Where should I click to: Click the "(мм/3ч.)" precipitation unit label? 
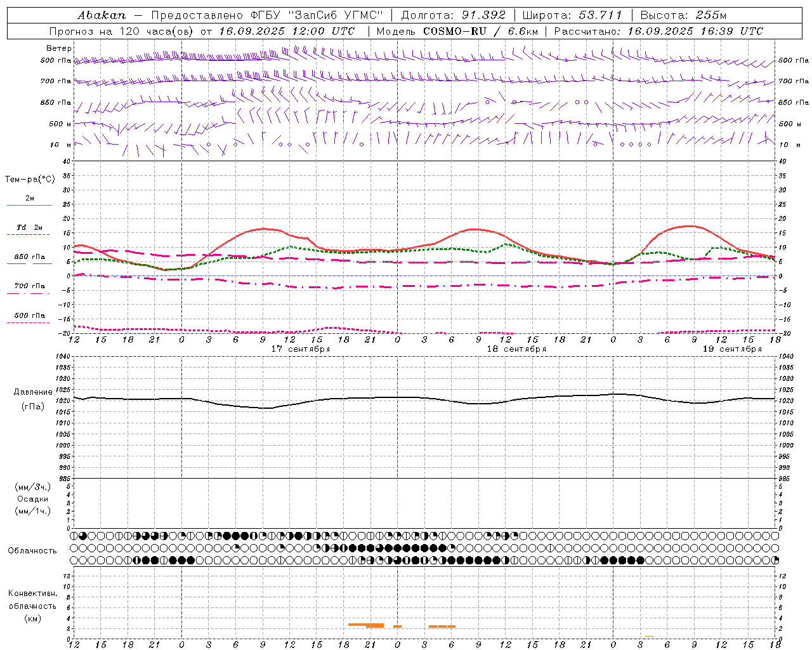pos(33,487)
